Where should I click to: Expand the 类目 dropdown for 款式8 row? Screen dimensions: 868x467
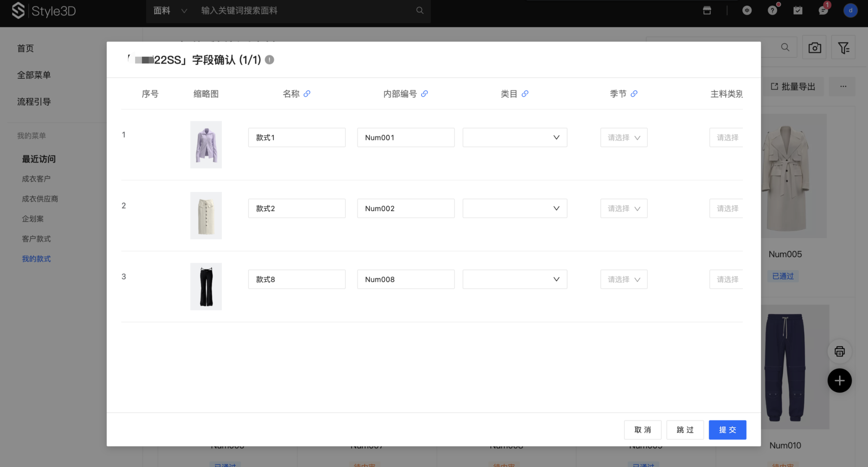point(515,279)
